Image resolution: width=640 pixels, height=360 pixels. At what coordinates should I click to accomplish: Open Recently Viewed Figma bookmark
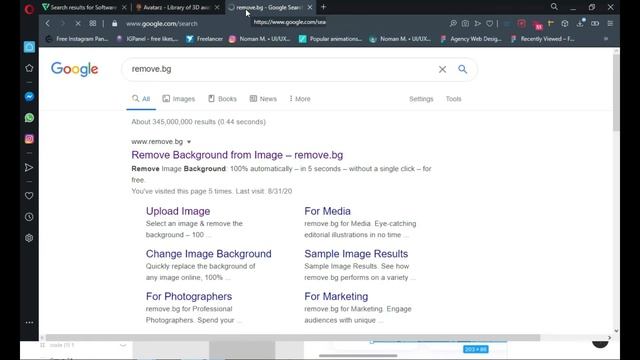pyautogui.click(x=543, y=39)
